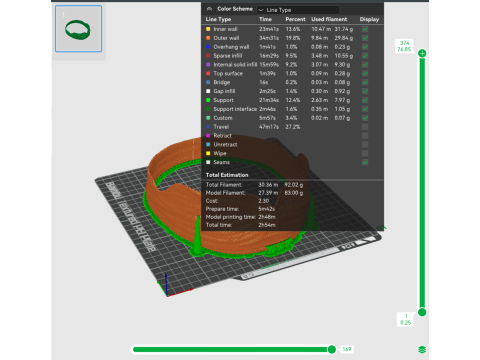The image size is (480, 360).
Task: Click the top handle of the layer slider
Action: (x=422, y=53)
